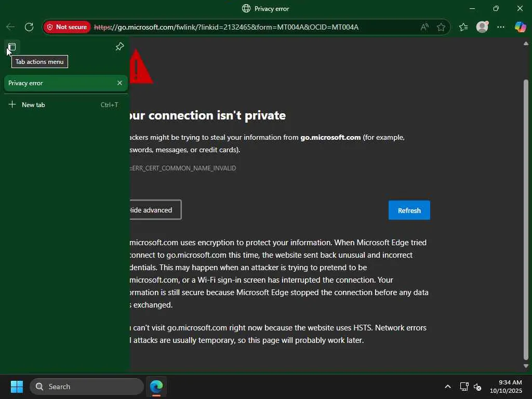
Task: Click the Microsoft Edge taskbar icon
Action: click(x=156, y=387)
